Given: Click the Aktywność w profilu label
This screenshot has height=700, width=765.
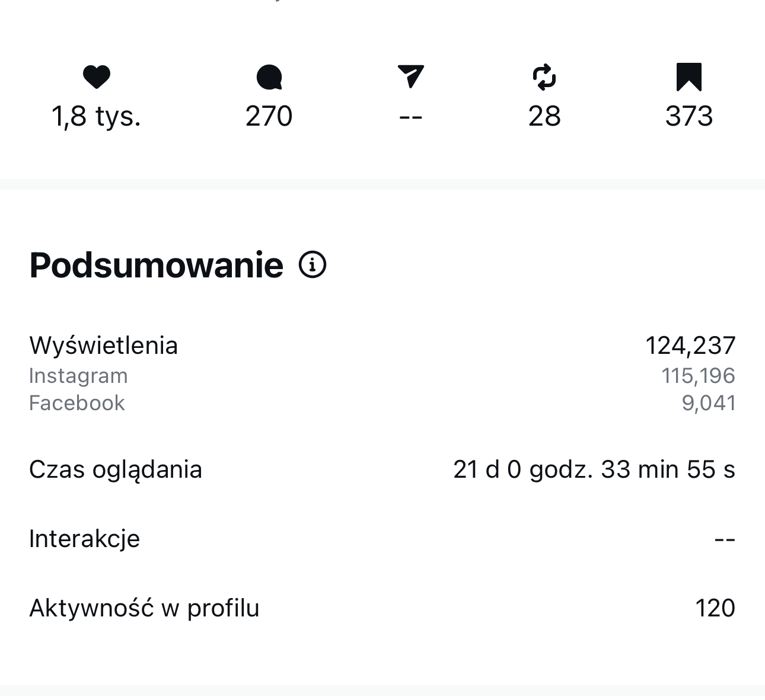Looking at the screenshot, I should (x=145, y=608).
